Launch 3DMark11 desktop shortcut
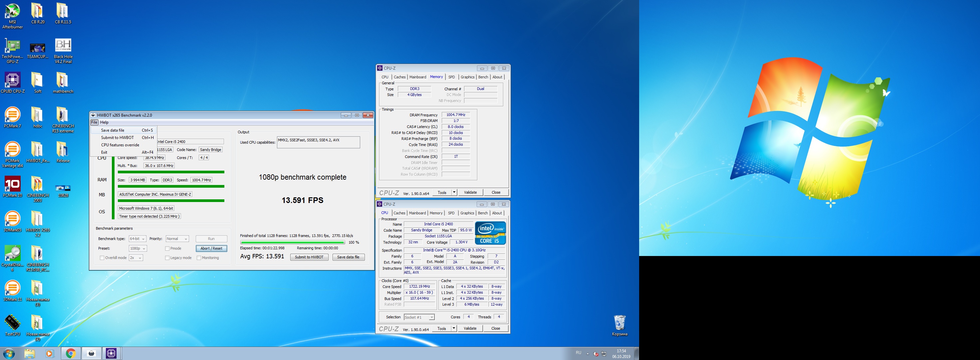The width and height of the screenshot is (980, 360). point(12,291)
